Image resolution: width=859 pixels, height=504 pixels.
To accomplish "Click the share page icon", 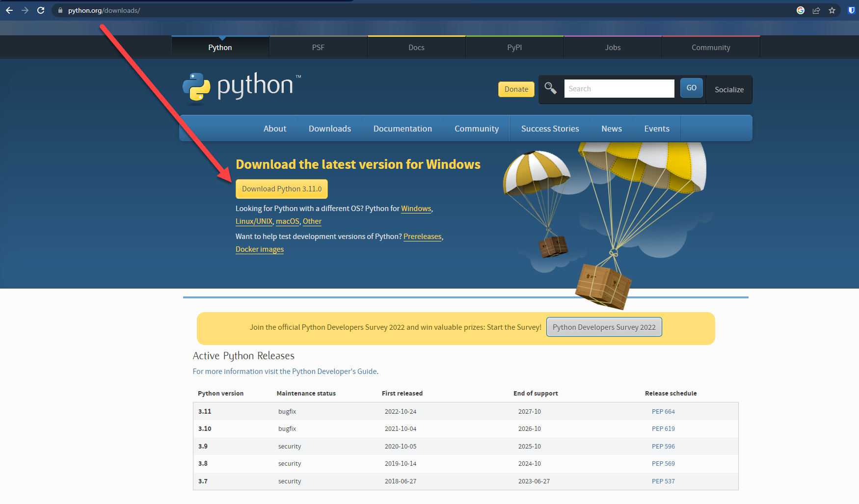I will pos(816,10).
